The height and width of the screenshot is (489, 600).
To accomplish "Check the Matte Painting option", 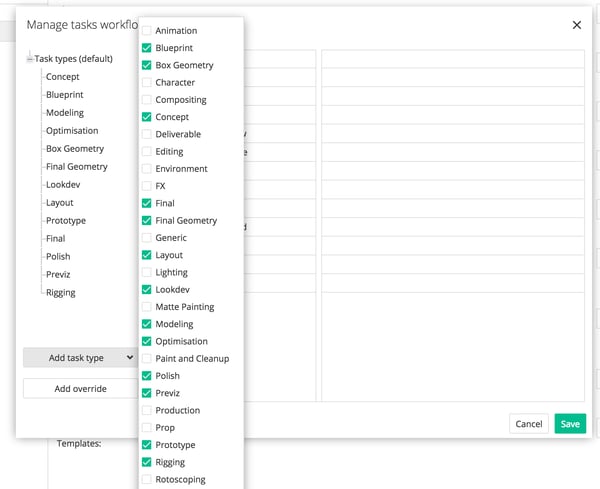I will click(147, 307).
